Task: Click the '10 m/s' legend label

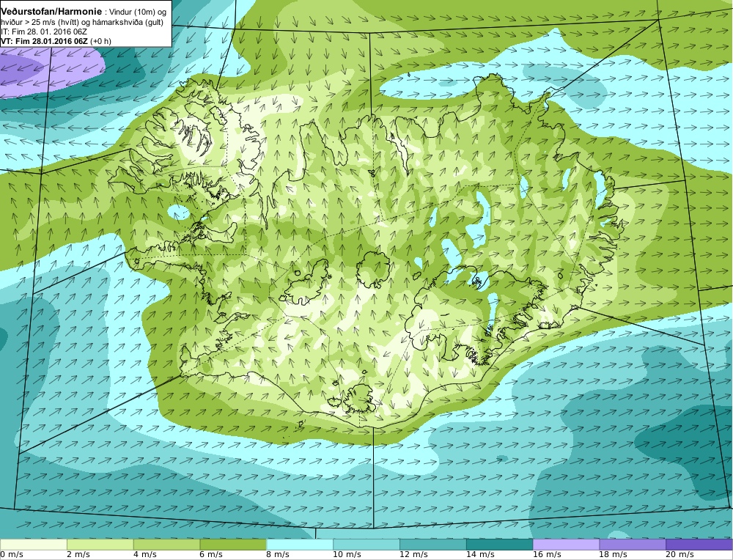Action: (x=347, y=555)
